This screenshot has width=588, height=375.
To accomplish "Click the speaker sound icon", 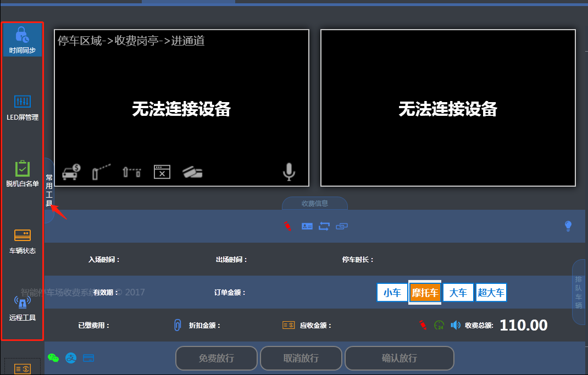I will pyautogui.click(x=455, y=325).
